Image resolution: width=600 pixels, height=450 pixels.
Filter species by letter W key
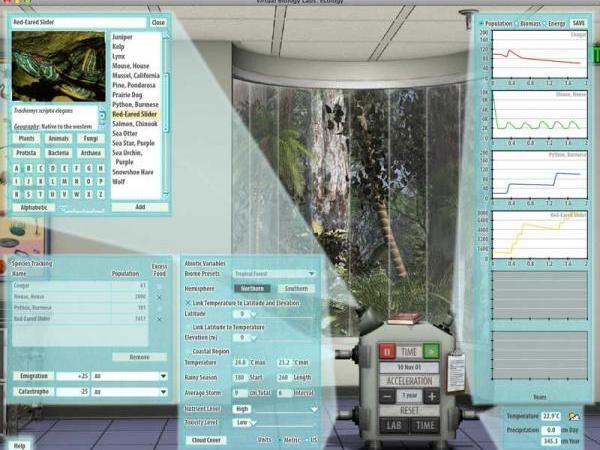pos(77,194)
